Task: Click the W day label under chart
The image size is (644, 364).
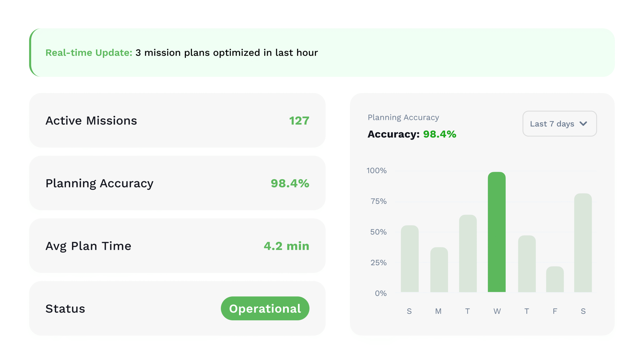Action: (x=497, y=311)
